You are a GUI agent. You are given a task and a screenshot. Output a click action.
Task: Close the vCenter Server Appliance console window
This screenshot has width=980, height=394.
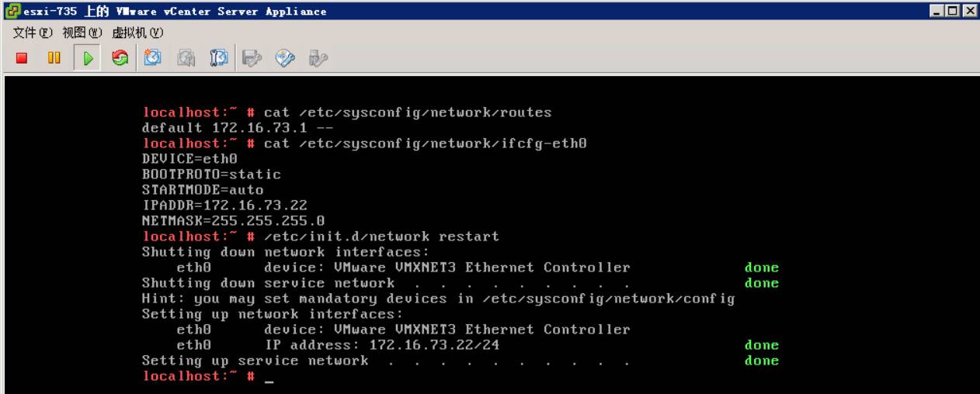coord(969,11)
